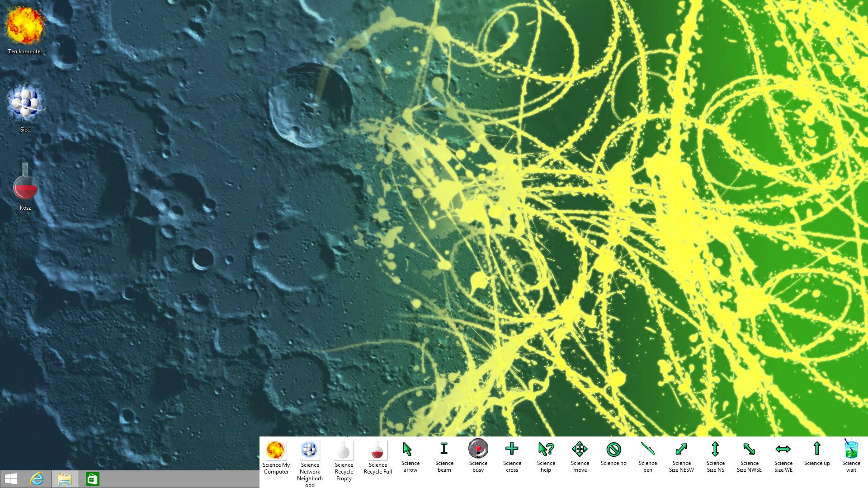The image size is (868, 488).
Task: Click the Science My Computer icon
Action: click(x=275, y=450)
